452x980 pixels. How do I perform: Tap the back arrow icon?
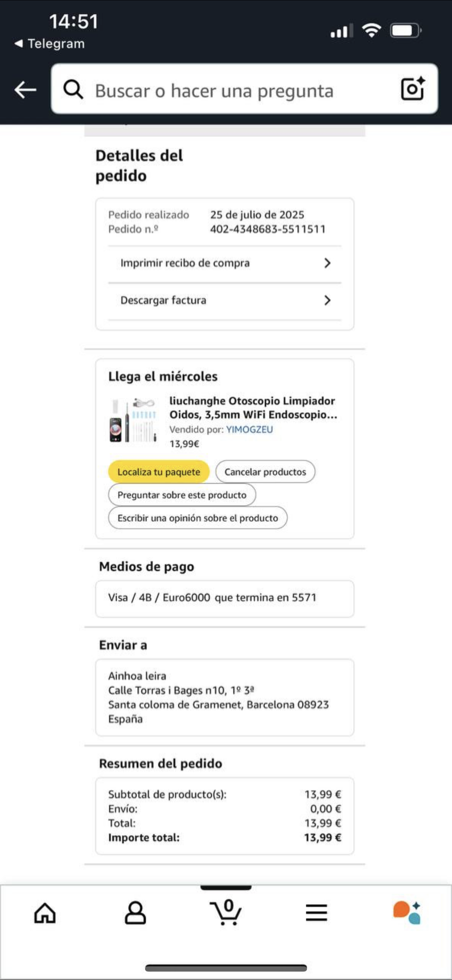pos(25,90)
